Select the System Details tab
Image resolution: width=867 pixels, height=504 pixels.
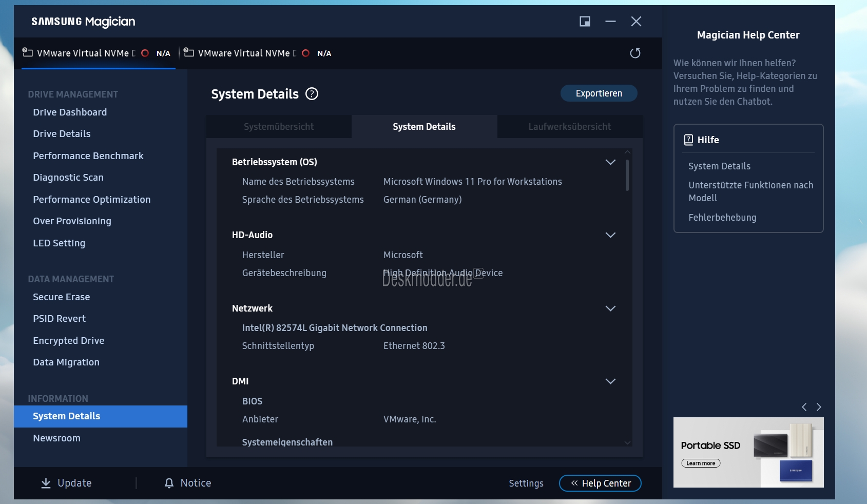(x=424, y=127)
